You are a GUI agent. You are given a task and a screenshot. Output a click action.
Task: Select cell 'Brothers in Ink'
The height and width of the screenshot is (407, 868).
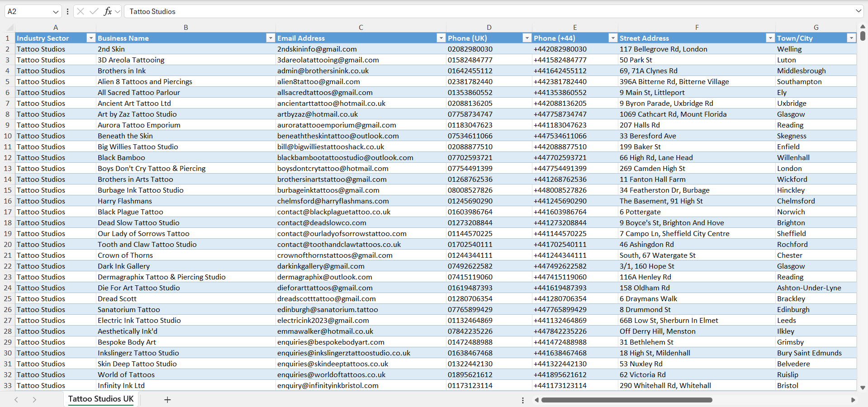pos(186,71)
